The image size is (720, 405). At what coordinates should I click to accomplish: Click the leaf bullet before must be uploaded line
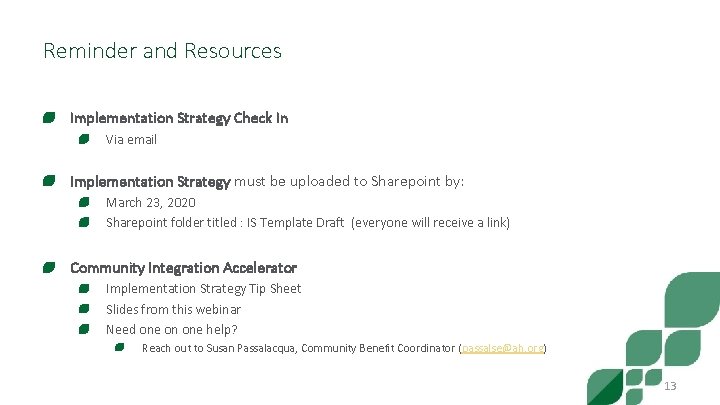pyautogui.click(x=49, y=182)
